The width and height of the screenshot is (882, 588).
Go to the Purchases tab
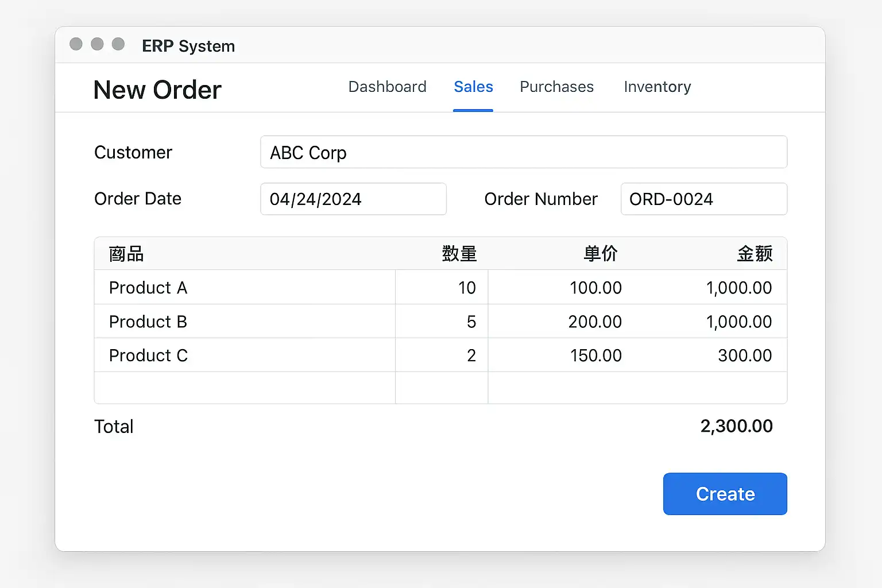coord(556,87)
